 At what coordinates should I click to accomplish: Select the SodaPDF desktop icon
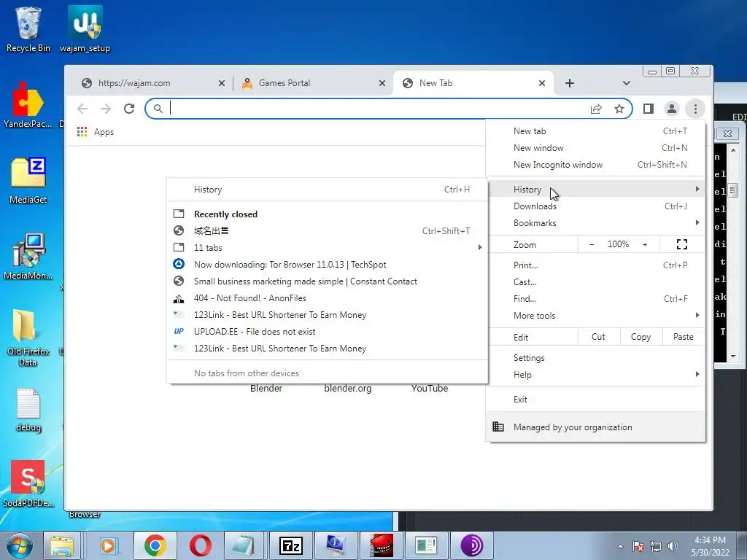tap(28, 484)
